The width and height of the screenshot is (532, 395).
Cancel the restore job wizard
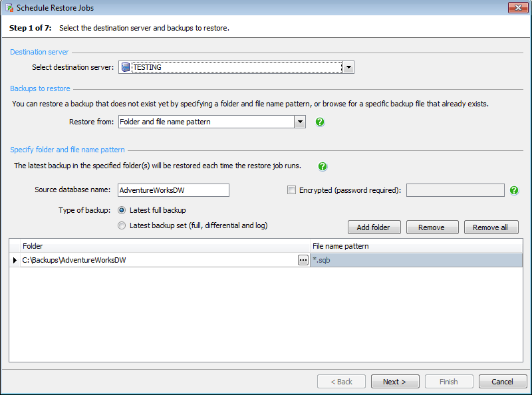click(x=503, y=381)
